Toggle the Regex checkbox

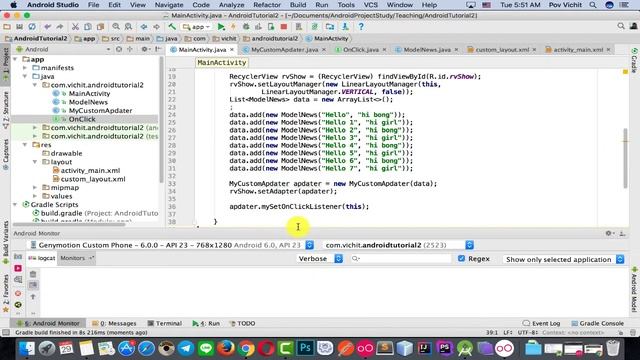(461, 258)
